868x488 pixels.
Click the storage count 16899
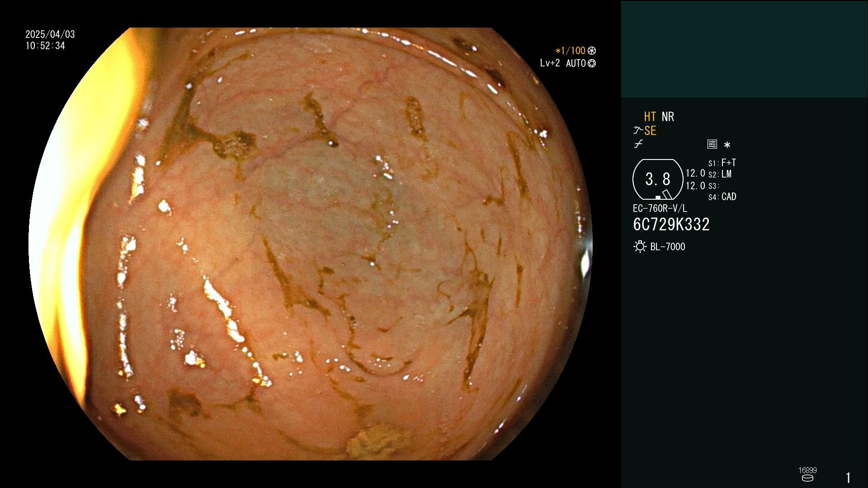click(x=807, y=470)
